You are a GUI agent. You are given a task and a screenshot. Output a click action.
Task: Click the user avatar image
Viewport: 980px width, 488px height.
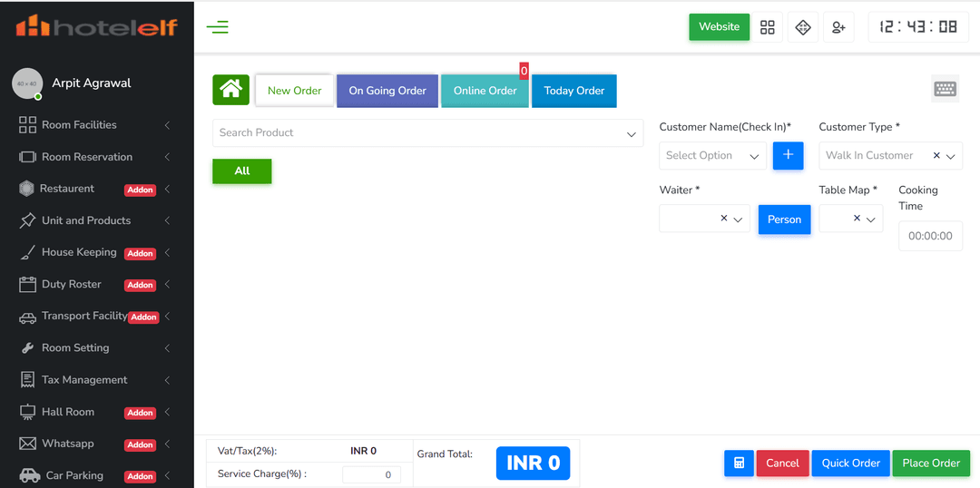(x=27, y=83)
